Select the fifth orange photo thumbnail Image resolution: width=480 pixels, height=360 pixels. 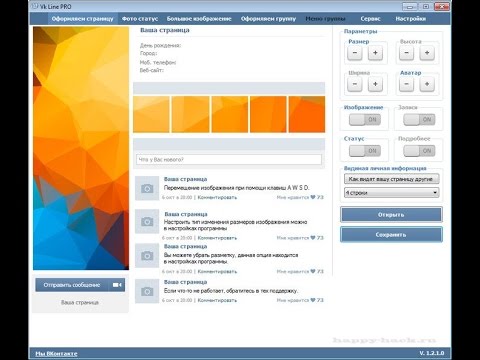click(307, 114)
